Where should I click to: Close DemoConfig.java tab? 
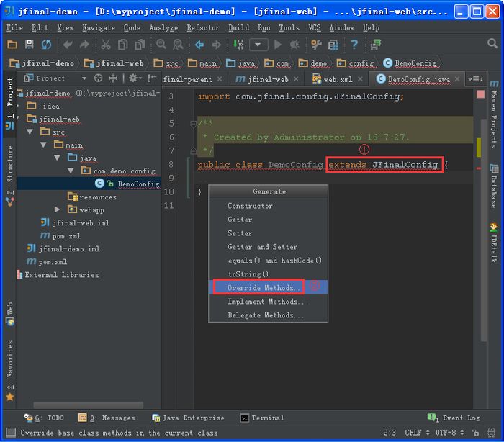(457, 78)
